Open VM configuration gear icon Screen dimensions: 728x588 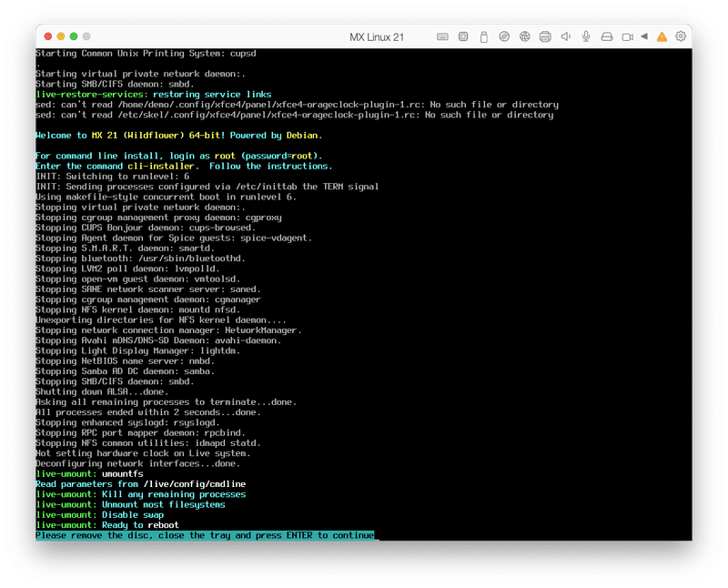pos(681,36)
